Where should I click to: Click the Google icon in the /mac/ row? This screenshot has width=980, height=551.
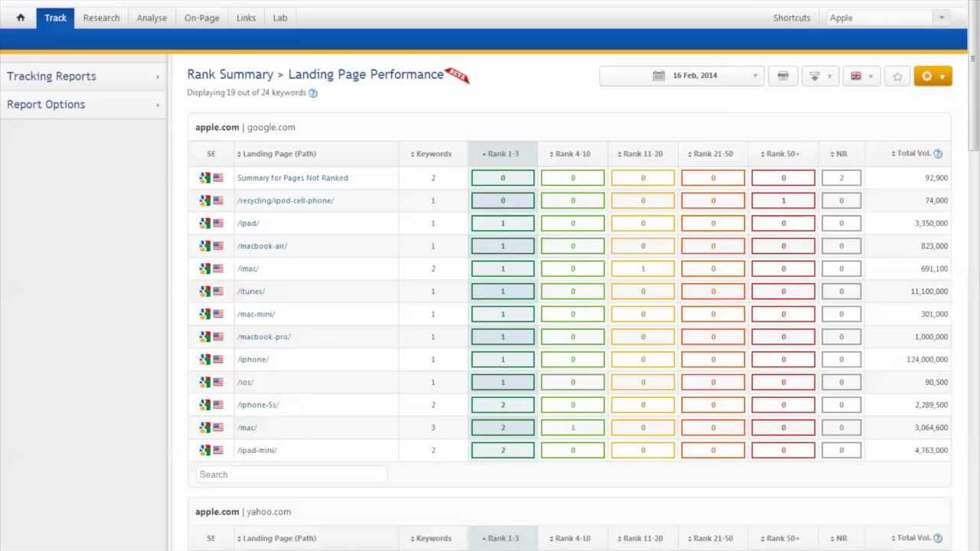click(x=204, y=428)
